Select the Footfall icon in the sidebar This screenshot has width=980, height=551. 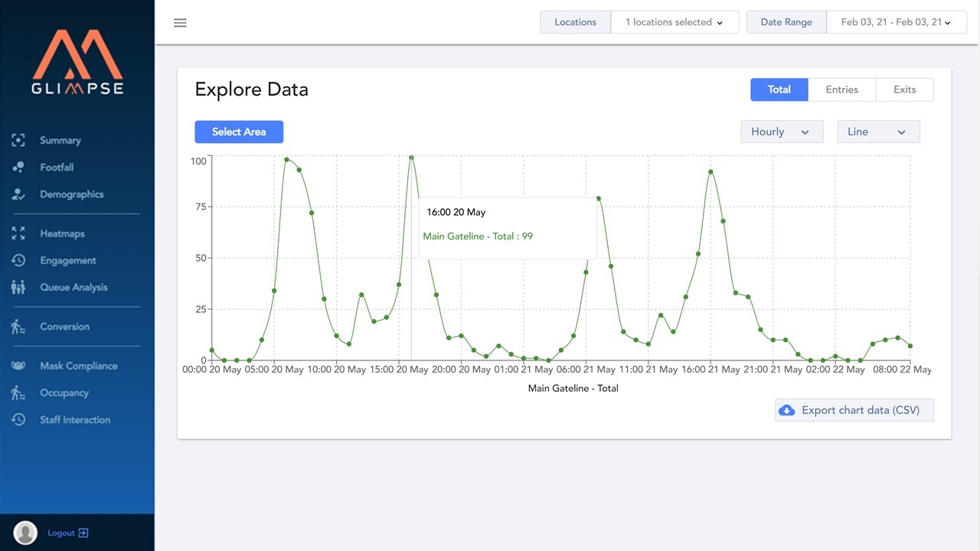(x=18, y=167)
